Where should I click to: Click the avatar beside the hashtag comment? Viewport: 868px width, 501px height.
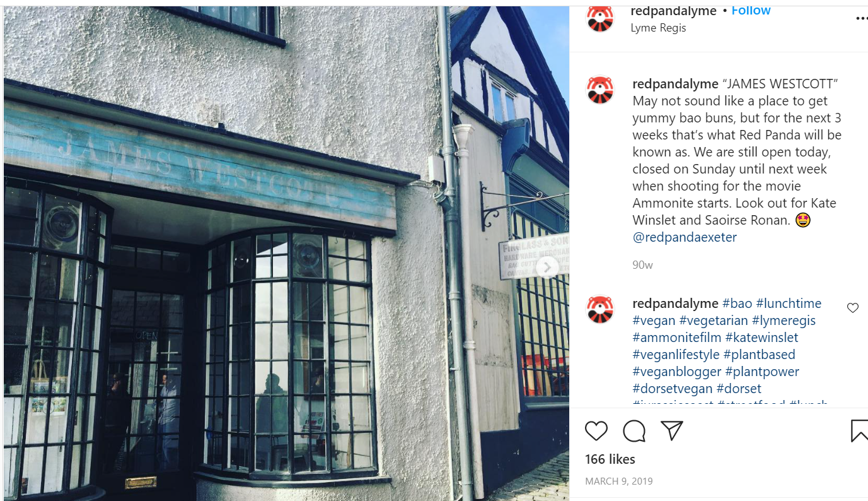click(600, 309)
